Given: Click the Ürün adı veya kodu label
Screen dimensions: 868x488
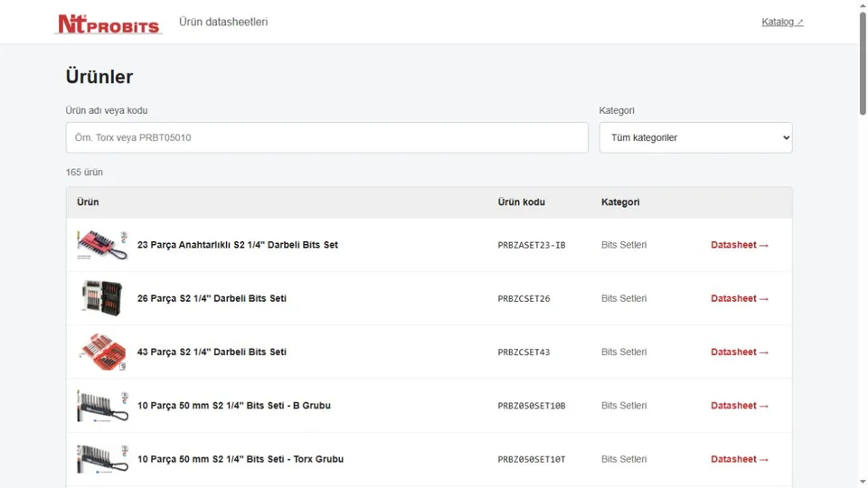Looking at the screenshot, I should (x=107, y=110).
